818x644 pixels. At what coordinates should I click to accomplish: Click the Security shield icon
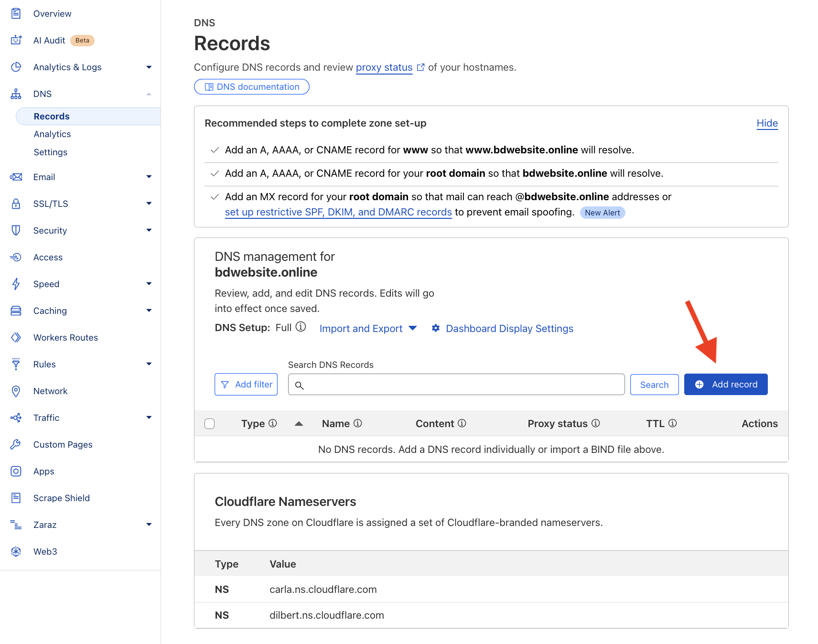pyautogui.click(x=16, y=230)
